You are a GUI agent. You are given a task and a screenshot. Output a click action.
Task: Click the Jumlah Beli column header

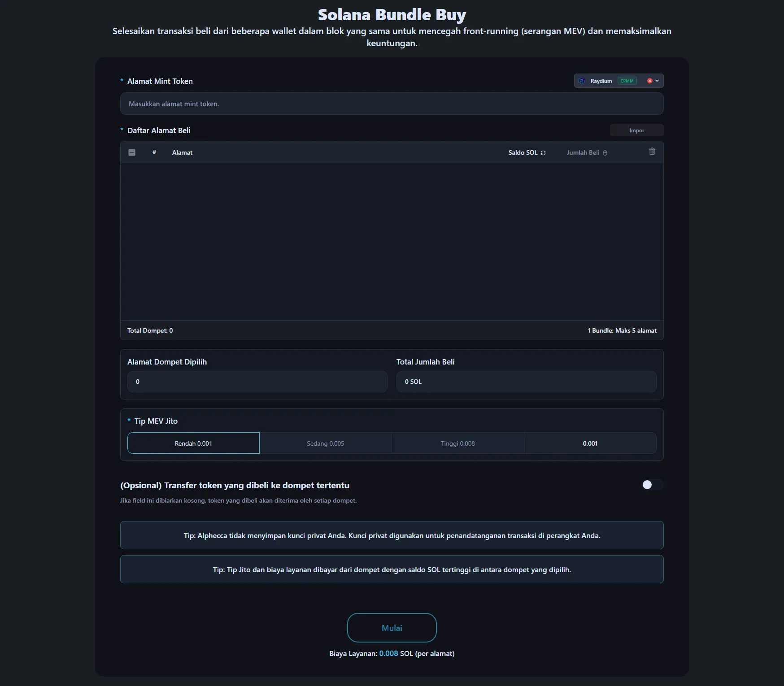[x=583, y=153]
